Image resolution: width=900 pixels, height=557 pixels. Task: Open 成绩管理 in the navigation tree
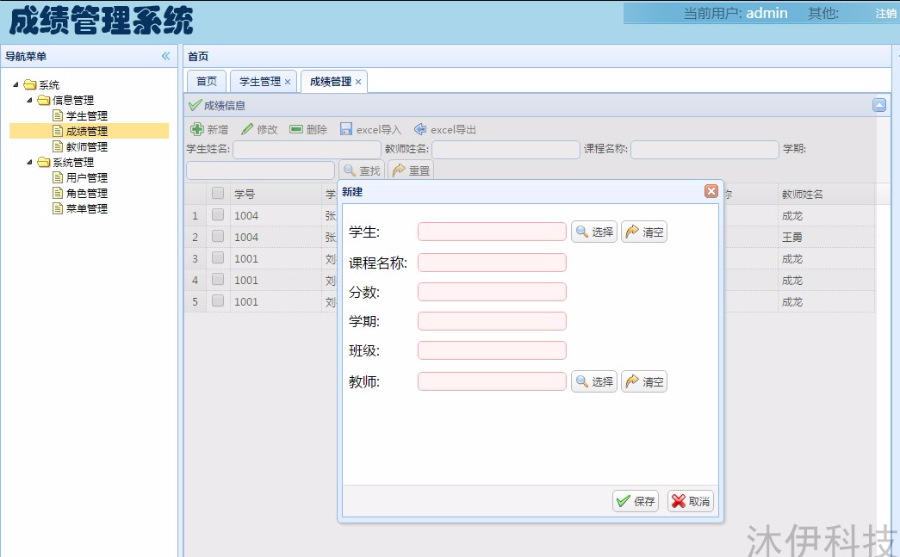point(87,131)
